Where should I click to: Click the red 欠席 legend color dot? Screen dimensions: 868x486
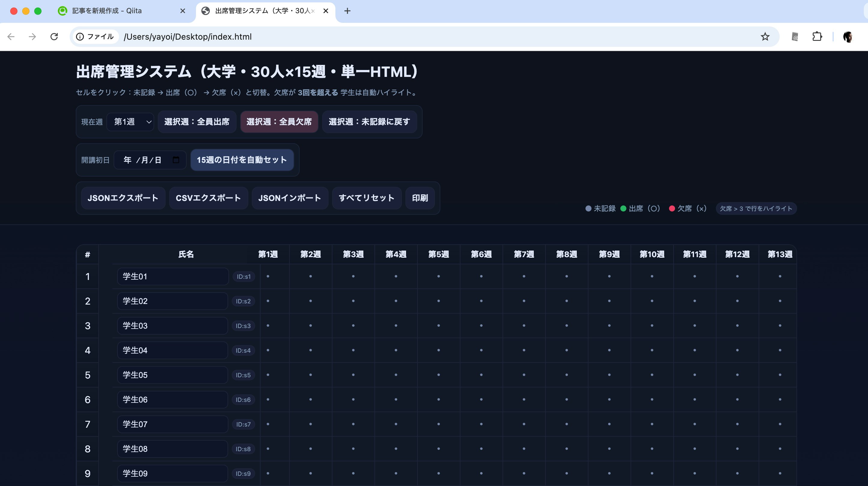[x=672, y=208]
